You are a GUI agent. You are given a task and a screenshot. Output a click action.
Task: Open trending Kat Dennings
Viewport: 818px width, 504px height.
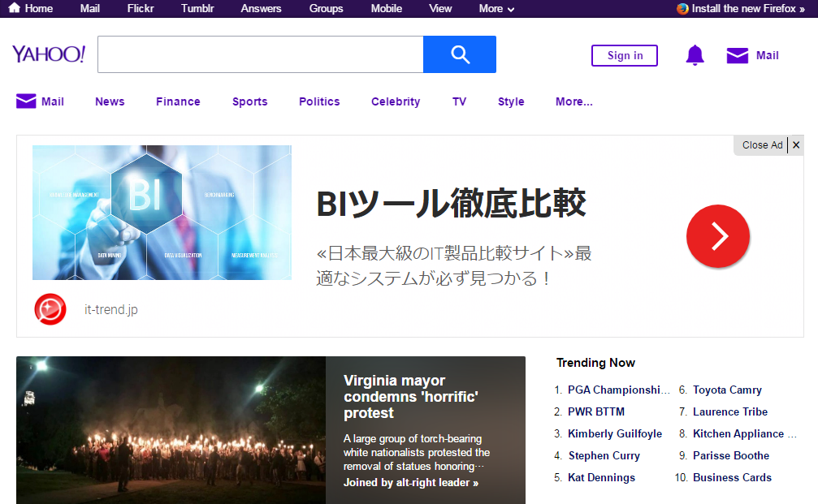point(601,477)
